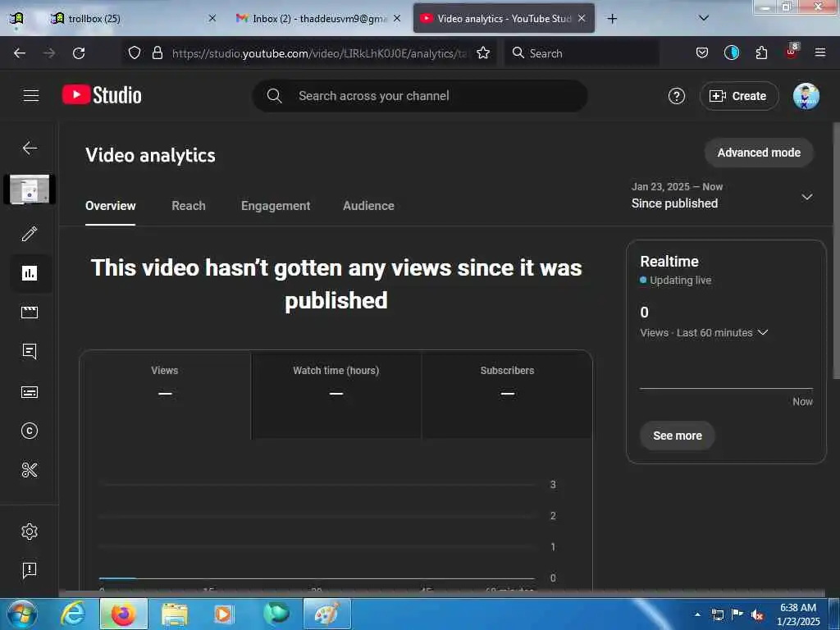Close the Video analytics tab
The image size is (840, 630).
click(582, 18)
